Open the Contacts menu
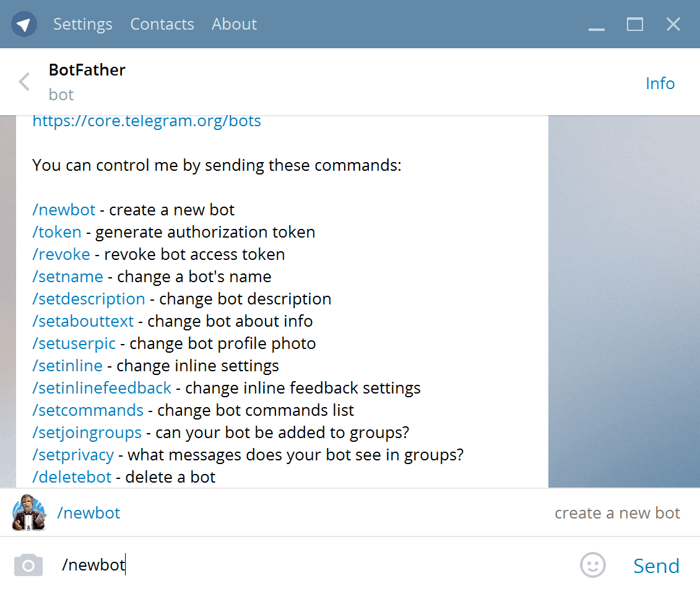This screenshot has height=594, width=700. (162, 24)
